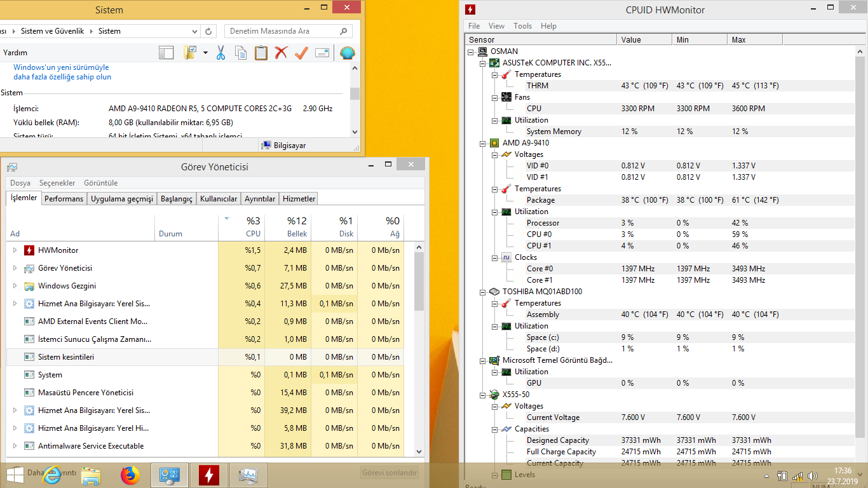Open the address bar history dropdown in Sistem
Image resolution: width=868 pixels, height=488 pixels.
[x=195, y=31]
